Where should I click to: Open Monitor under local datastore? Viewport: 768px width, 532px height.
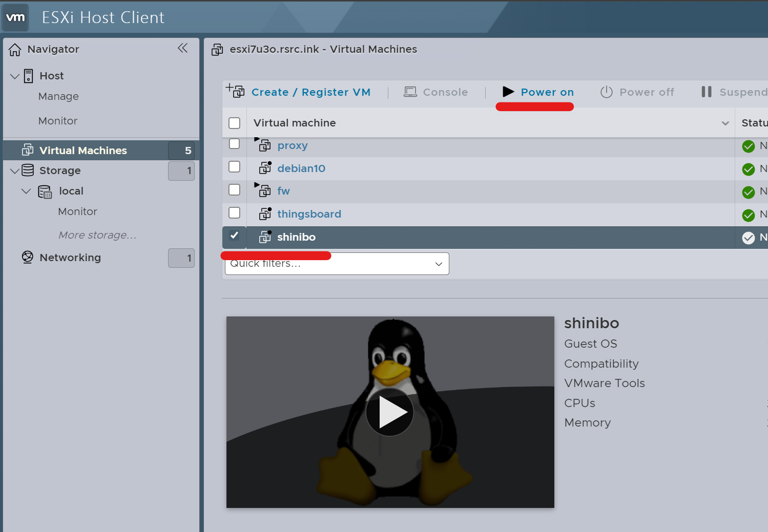tap(77, 211)
